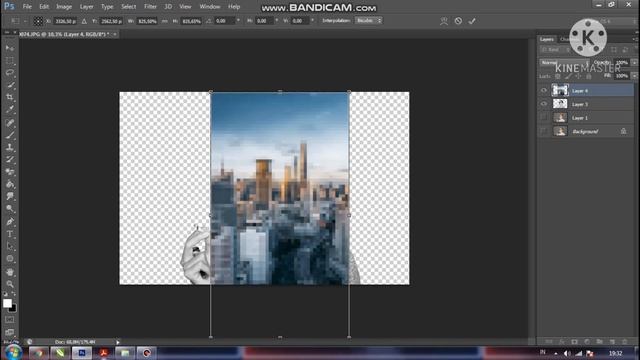Cancel the transform
640x360 pixels.
click(x=458, y=21)
